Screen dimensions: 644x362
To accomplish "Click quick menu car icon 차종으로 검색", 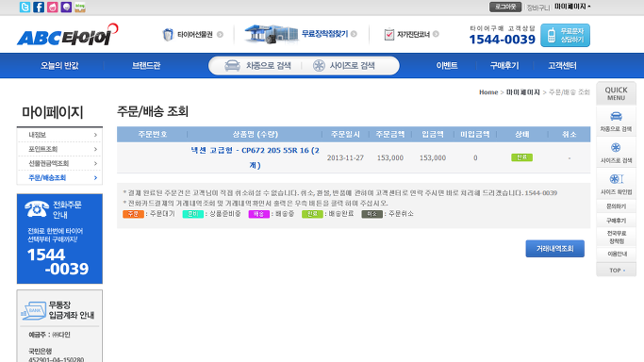I will [616, 116].
